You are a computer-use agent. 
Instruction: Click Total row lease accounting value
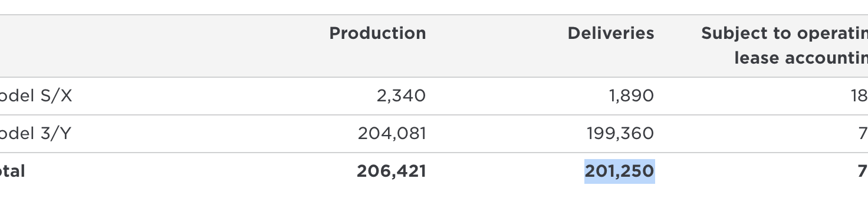click(863, 171)
